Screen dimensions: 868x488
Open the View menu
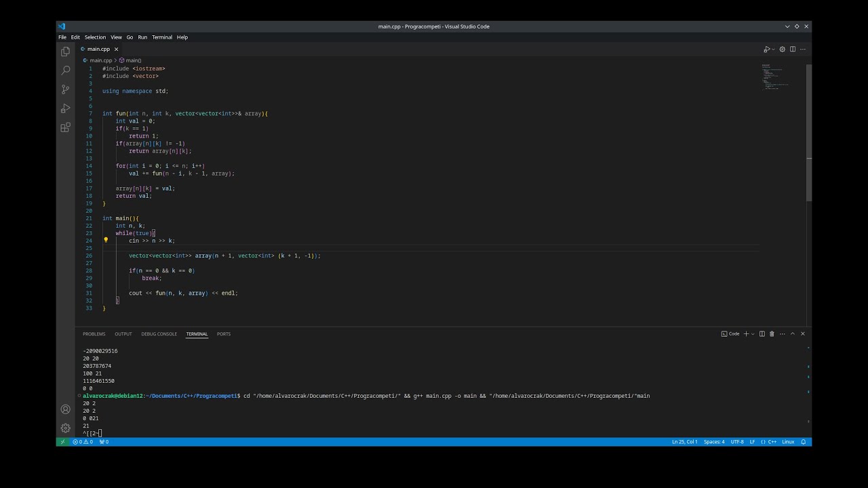pos(116,37)
